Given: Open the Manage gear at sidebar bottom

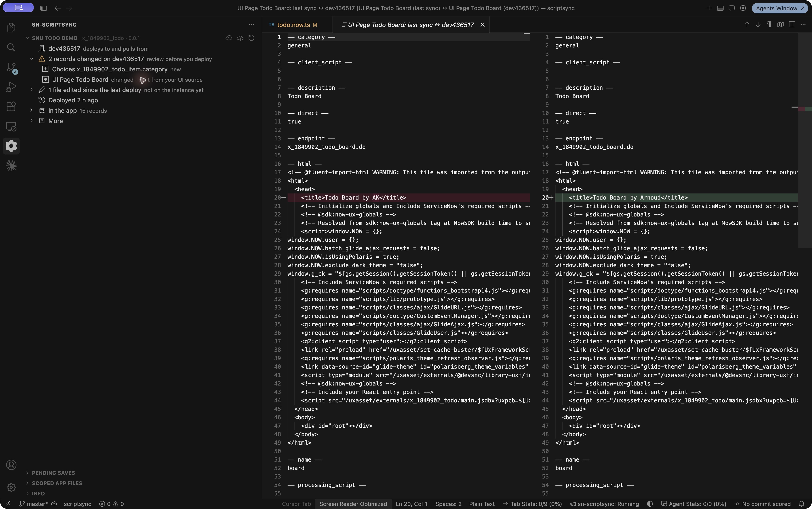Looking at the screenshot, I should (x=11, y=487).
